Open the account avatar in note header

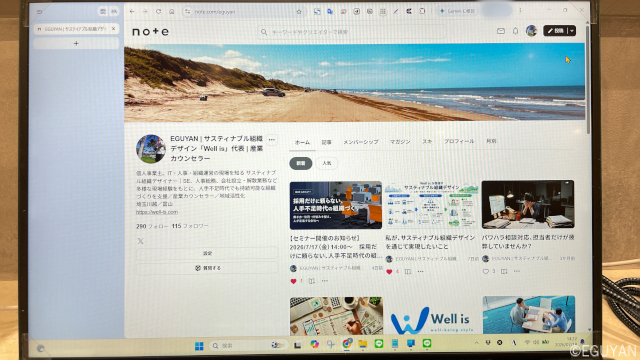pos(531,31)
